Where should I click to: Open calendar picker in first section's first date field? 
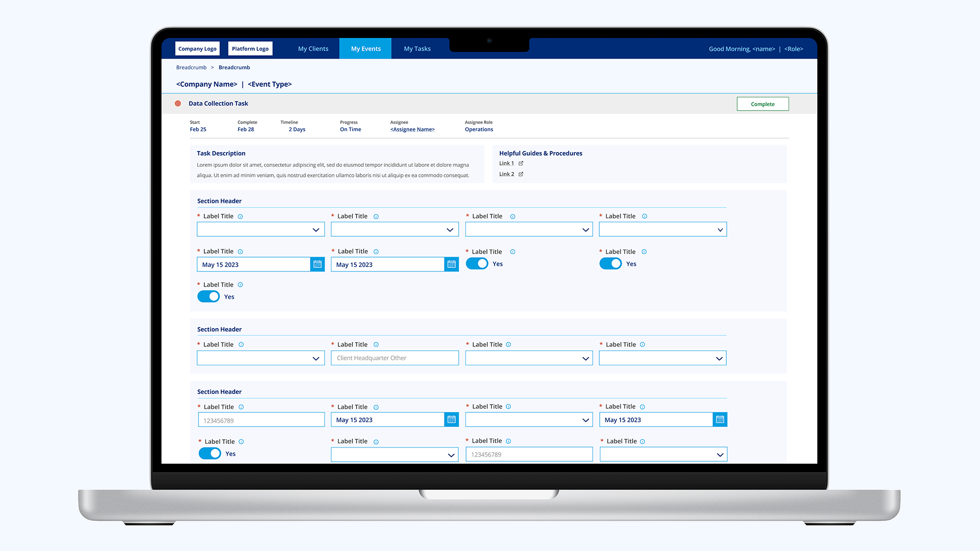coord(317,264)
